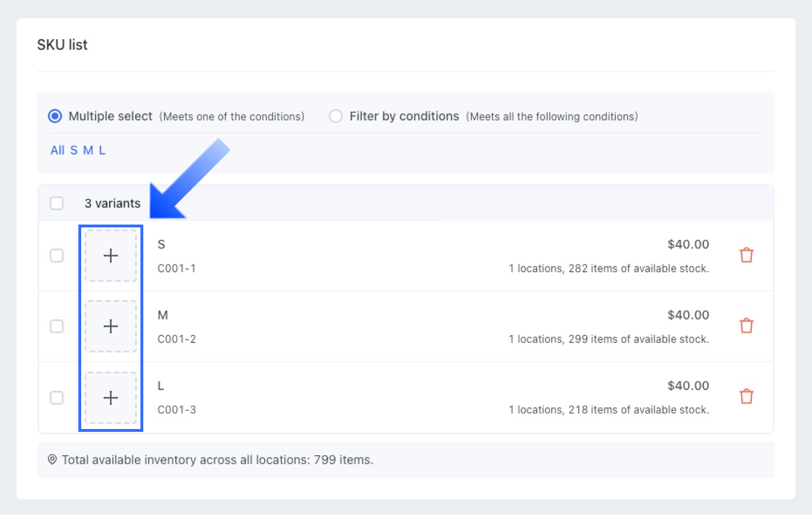This screenshot has height=515, width=812.
Task: Open the S variant price $40.00
Action: [x=688, y=245]
